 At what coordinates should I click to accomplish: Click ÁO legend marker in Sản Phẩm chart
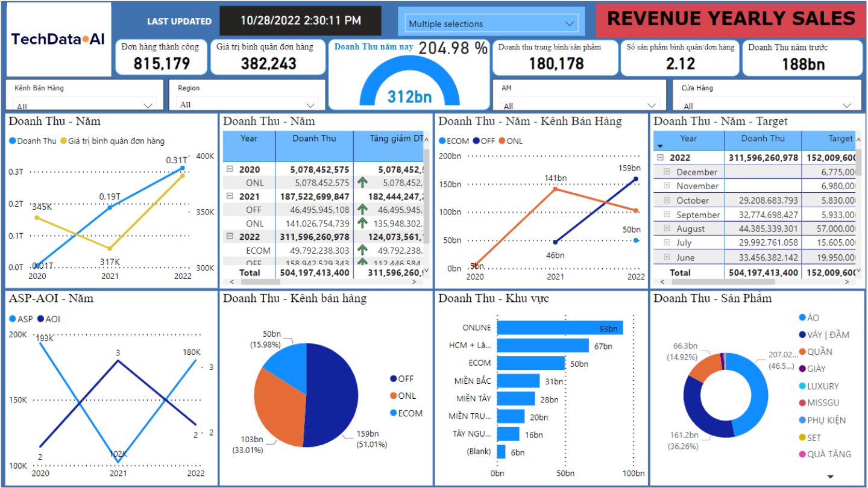[x=802, y=318]
